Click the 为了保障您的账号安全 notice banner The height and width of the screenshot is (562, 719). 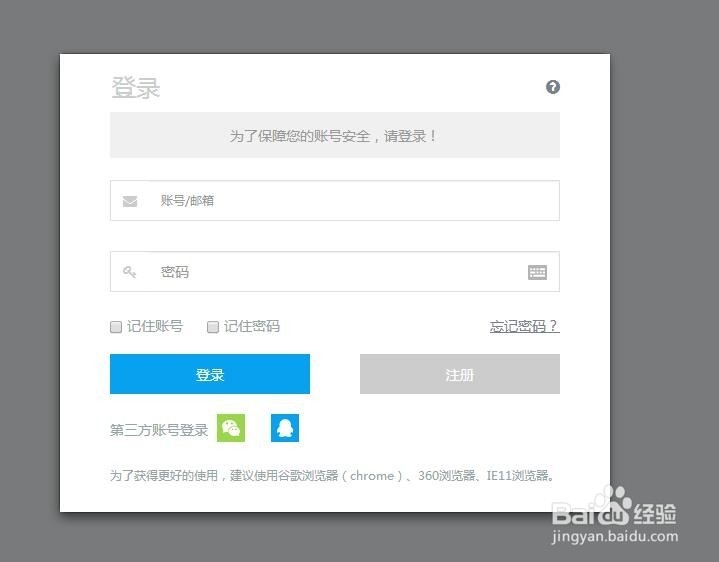[x=335, y=135]
